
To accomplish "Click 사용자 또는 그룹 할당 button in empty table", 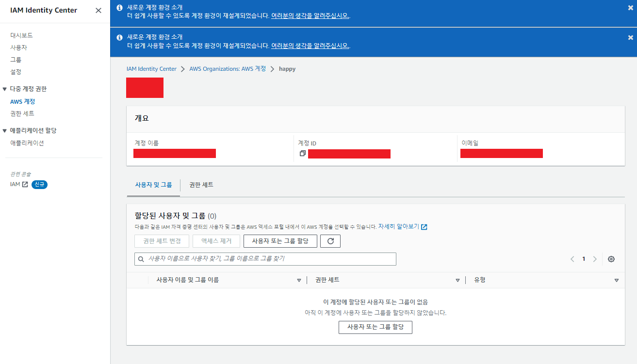I will (x=375, y=327).
